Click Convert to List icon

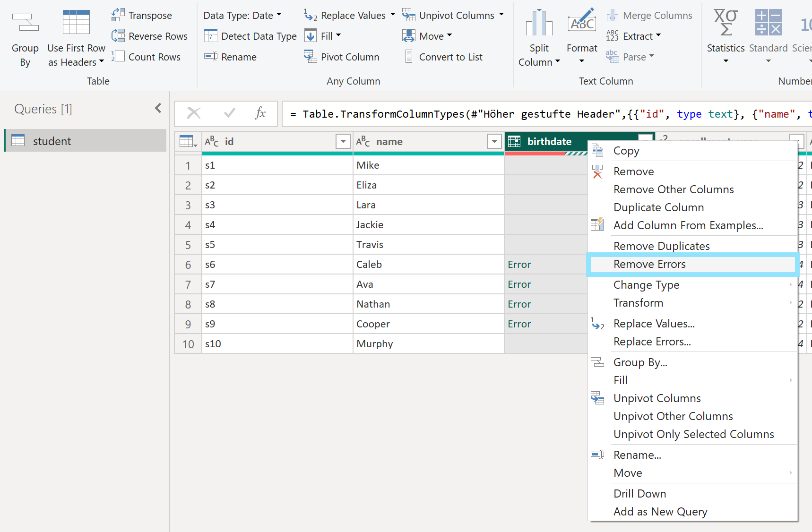tap(409, 57)
